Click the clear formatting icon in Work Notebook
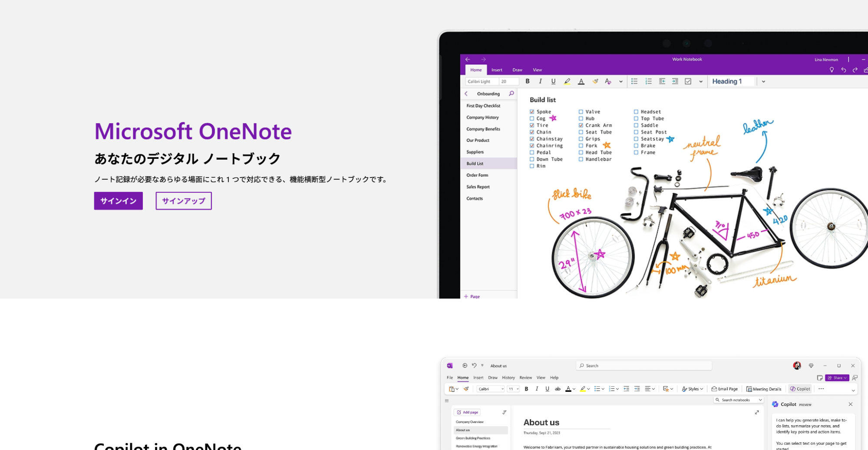This screenshot has width=868, height=450. [608, 81]
